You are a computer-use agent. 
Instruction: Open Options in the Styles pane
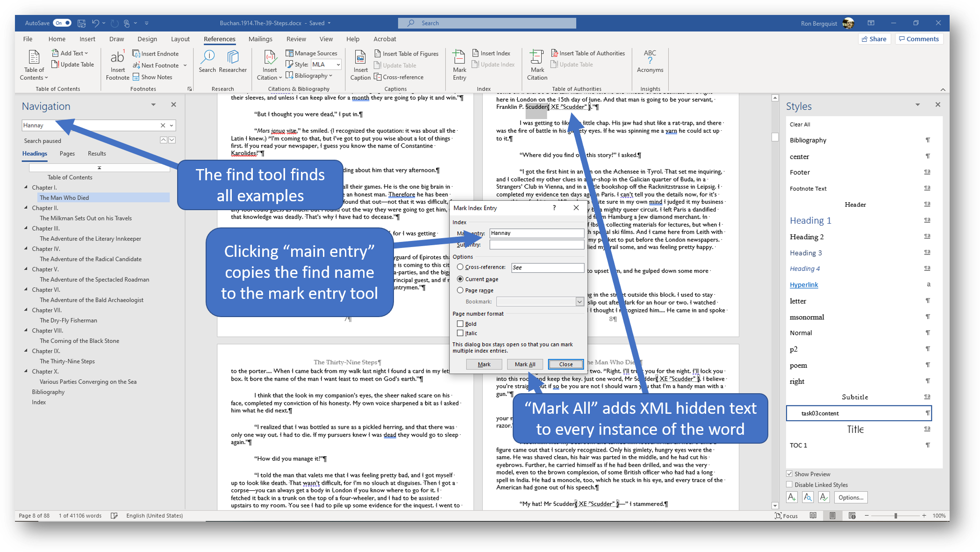850,497
